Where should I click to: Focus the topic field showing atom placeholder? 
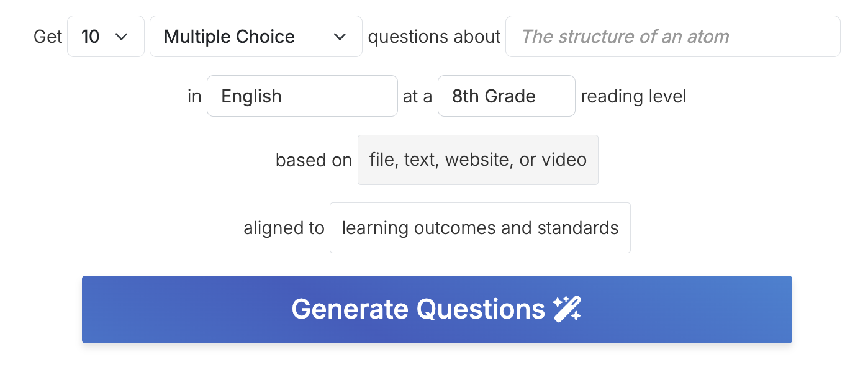[x=672, y=37]
